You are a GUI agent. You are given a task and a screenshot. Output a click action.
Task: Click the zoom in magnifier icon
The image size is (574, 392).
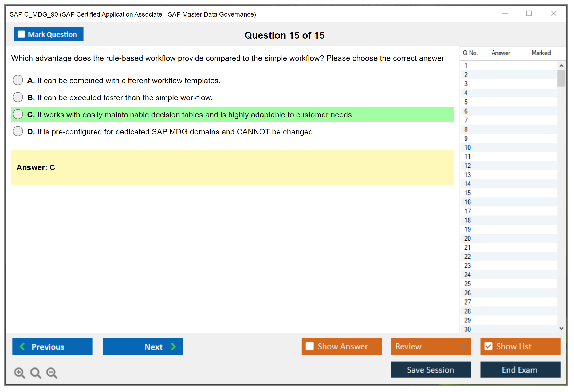pos(19,373)
